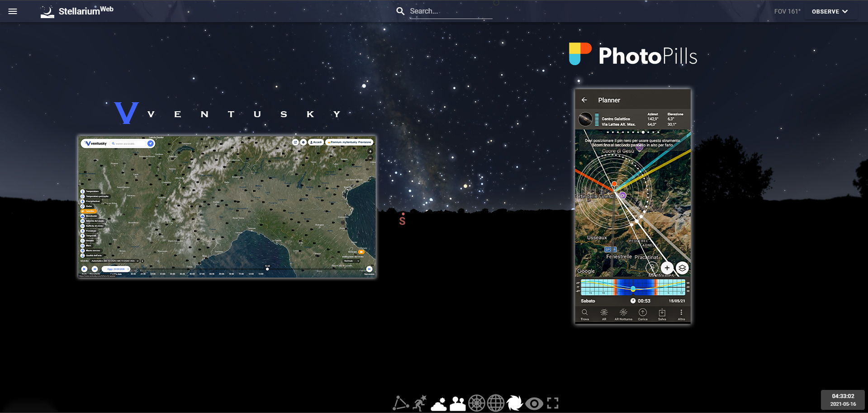Enter fullscreen mode in Stellarium

click(553, 403)
